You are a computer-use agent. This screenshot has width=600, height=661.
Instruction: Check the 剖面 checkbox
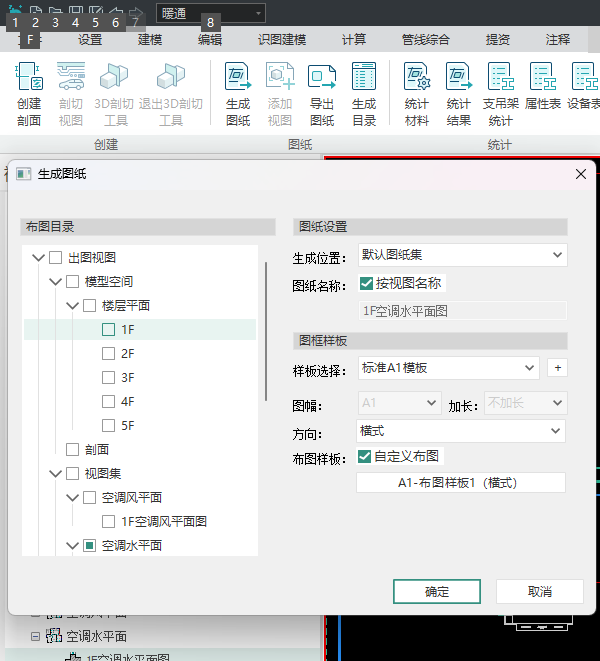[x=73, y=449]
